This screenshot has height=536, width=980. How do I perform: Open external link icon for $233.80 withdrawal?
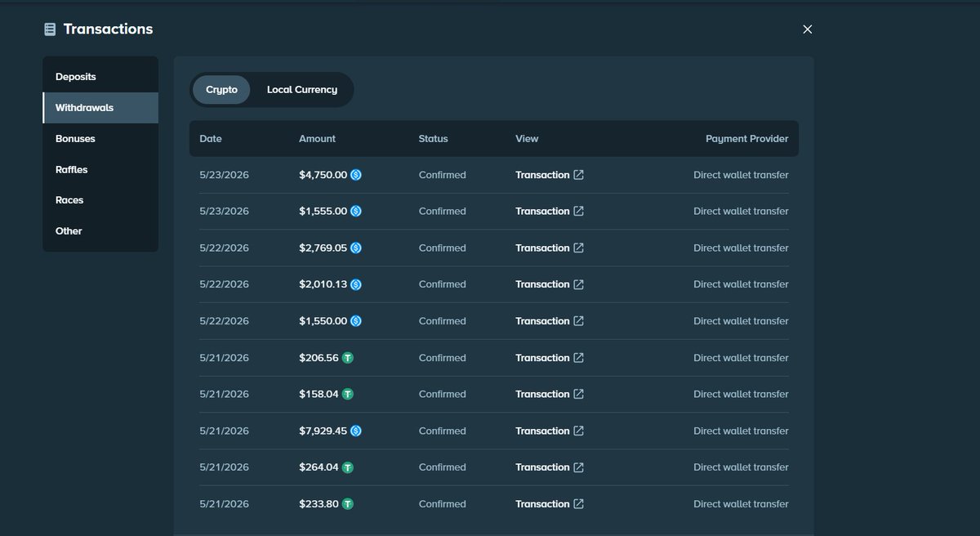(579, 504)
